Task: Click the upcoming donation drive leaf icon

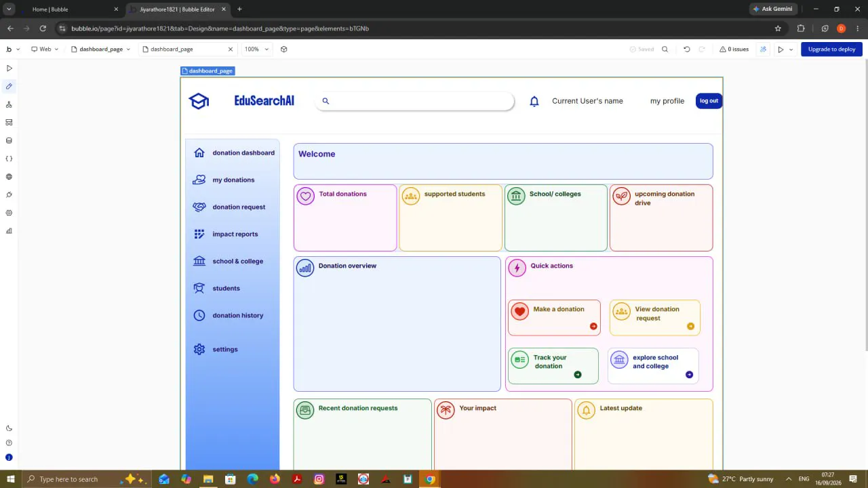Action: (621, 196)
